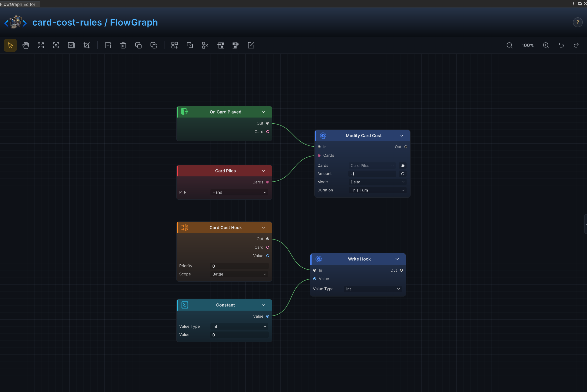Viewport: 587px width, 392px height.
Task: Click Modify Card Cost's Out port
Action: pos(406,147)
